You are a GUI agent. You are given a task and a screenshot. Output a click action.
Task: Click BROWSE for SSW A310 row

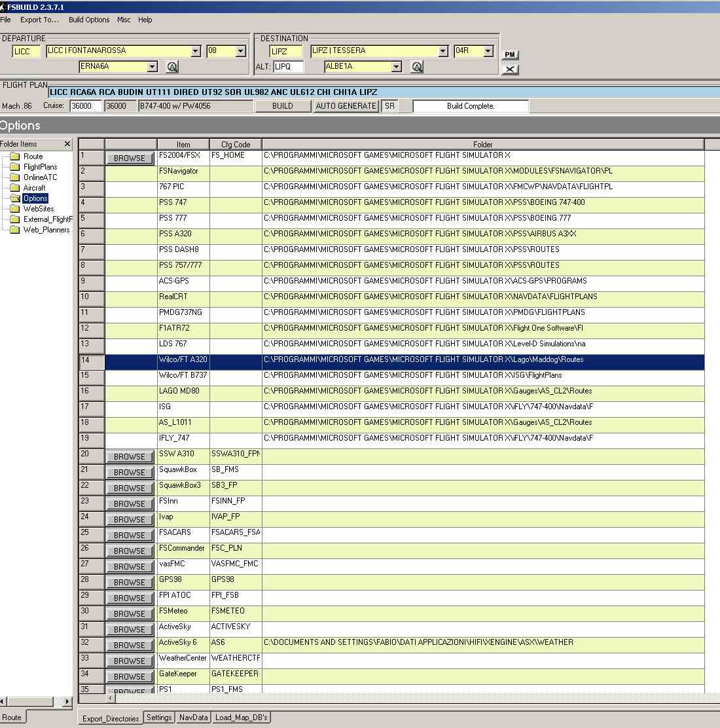coord(130,457)
